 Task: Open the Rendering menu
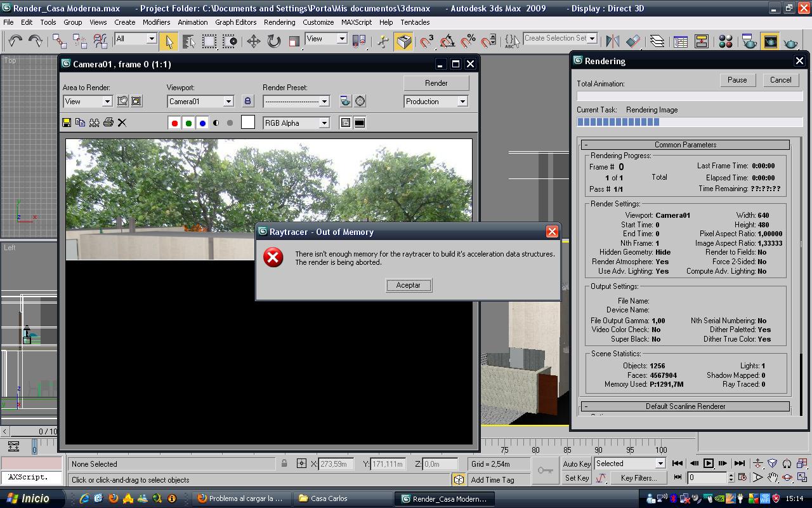click(279, 22)
